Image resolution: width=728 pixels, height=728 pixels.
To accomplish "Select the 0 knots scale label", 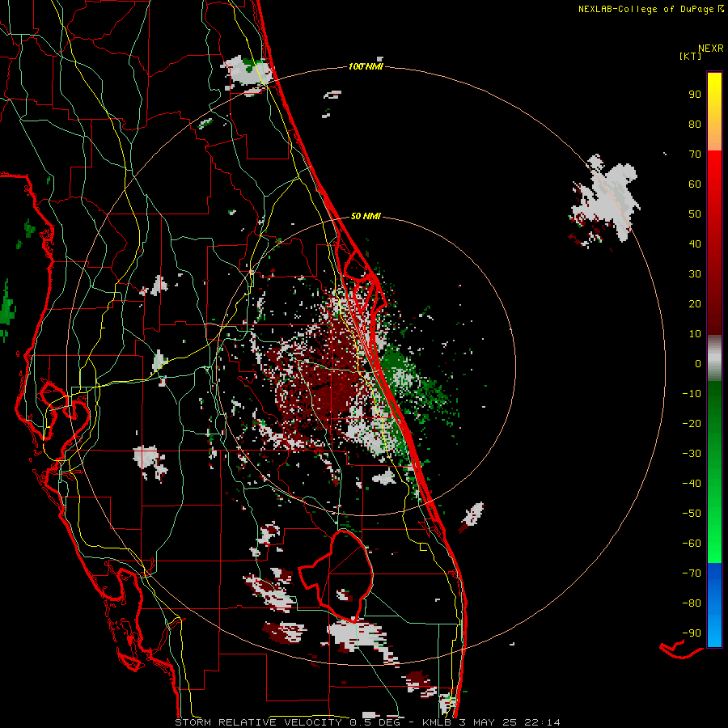I will (x=698, y=364).
